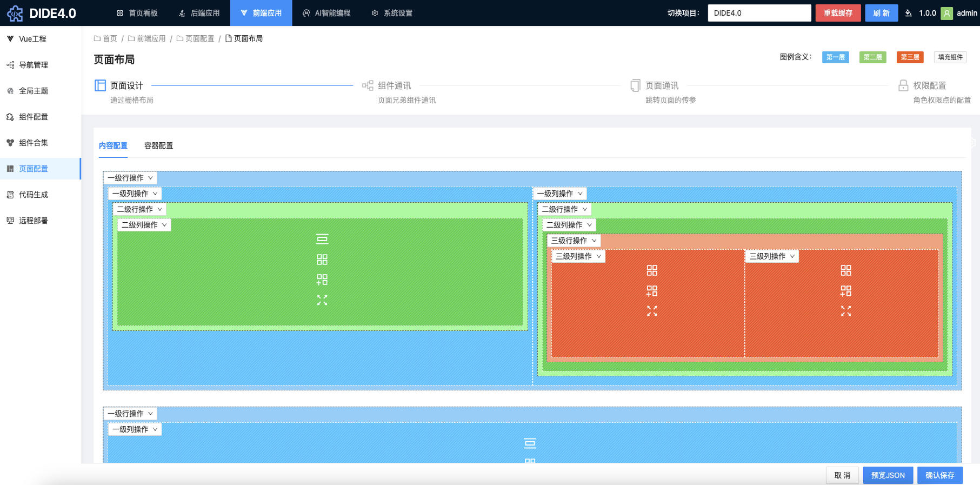Click the 填充组件 legend tag

(x=950, y=57)
